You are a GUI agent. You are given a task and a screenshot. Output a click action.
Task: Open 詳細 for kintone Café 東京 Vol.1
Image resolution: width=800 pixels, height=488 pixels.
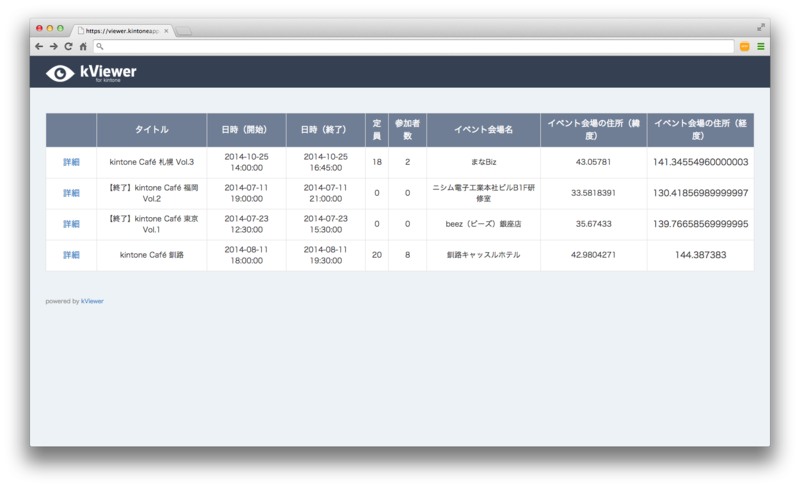71,224
